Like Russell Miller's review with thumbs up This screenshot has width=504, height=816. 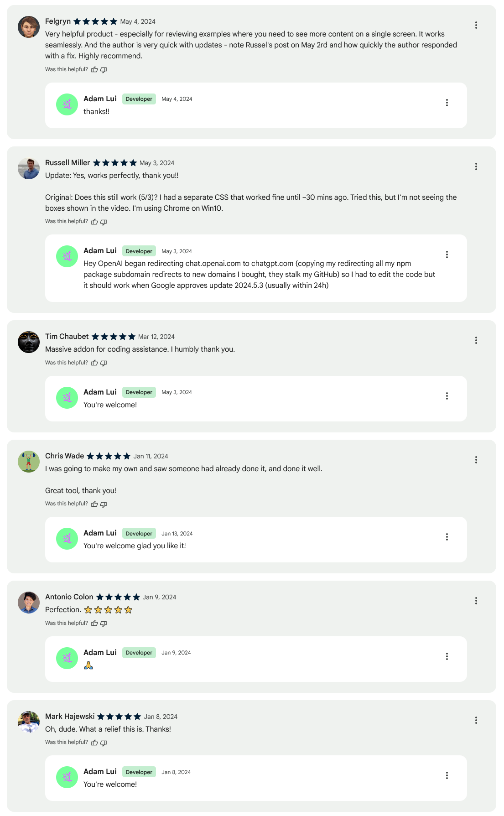pos(94,222)
